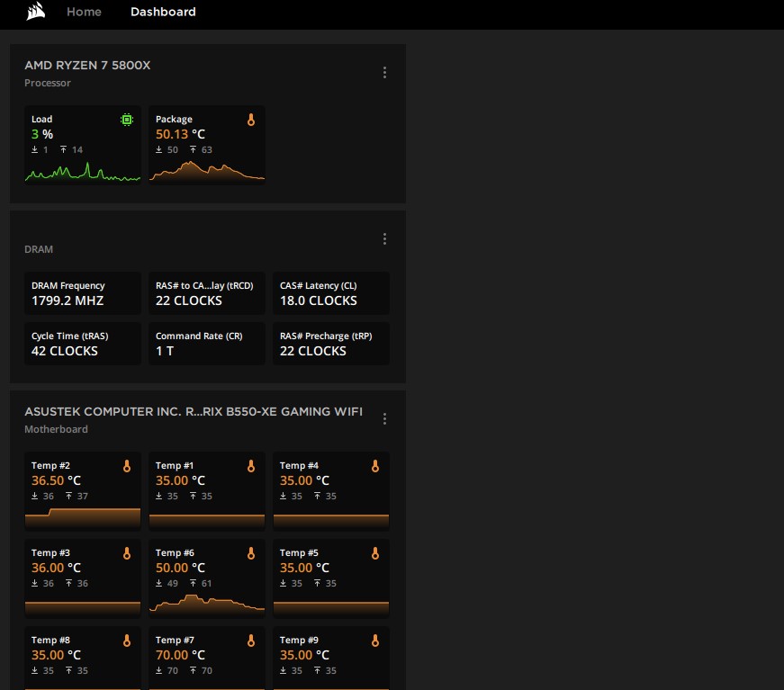This screenshot has width=784, height=690.
Task: Click the Temp #6 maximum arrow icon
Action: pos(193,583)
